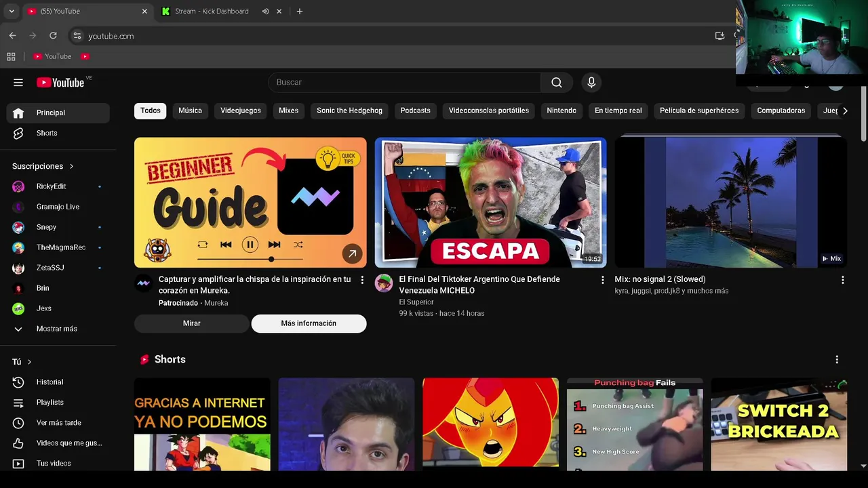Image resolution: width=868 pixels, height=488 pixels.
Task: Click the Más información button
Action: [309, 324]
